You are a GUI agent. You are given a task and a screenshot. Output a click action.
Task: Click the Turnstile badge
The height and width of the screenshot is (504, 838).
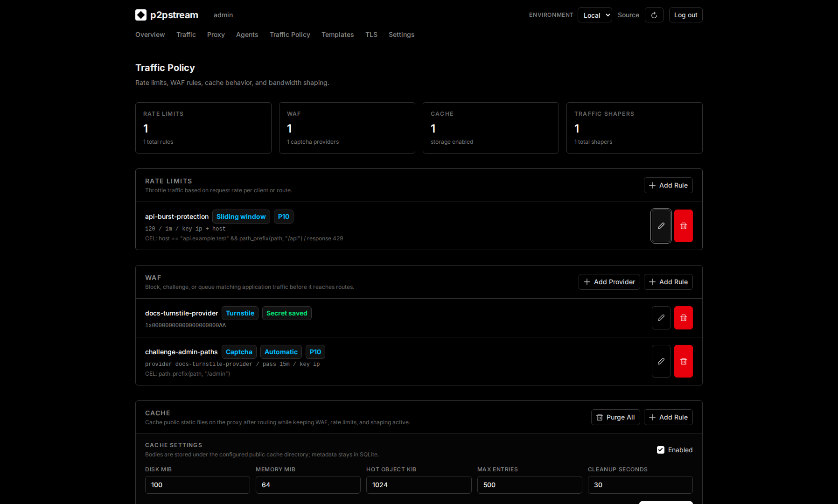click(x=240, y=313)
